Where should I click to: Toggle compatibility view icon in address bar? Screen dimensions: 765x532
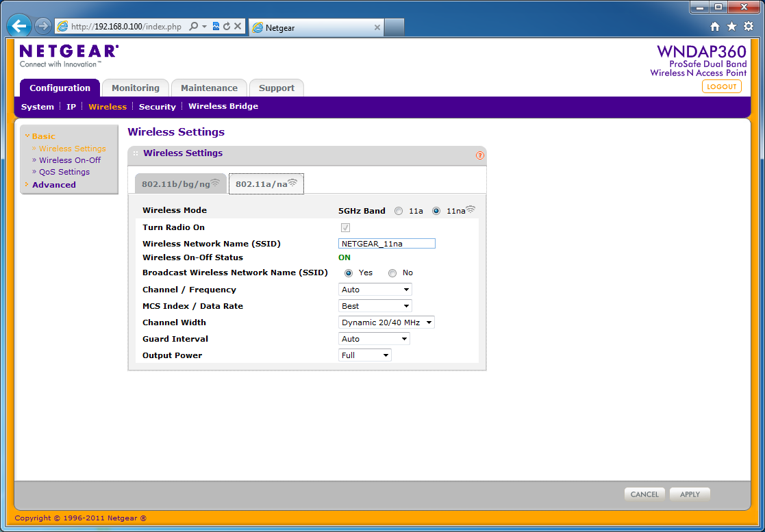tap(216, 26)
